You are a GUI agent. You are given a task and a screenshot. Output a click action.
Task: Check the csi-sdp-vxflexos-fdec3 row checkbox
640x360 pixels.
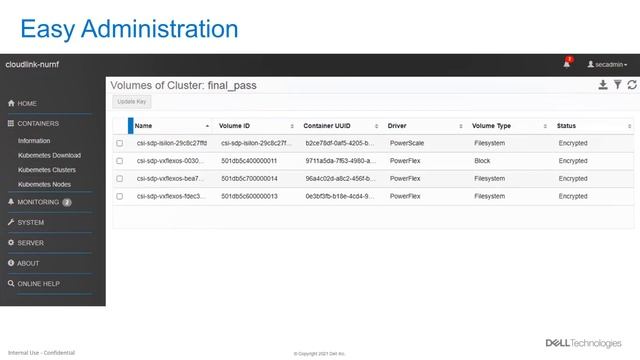point(120,196)
